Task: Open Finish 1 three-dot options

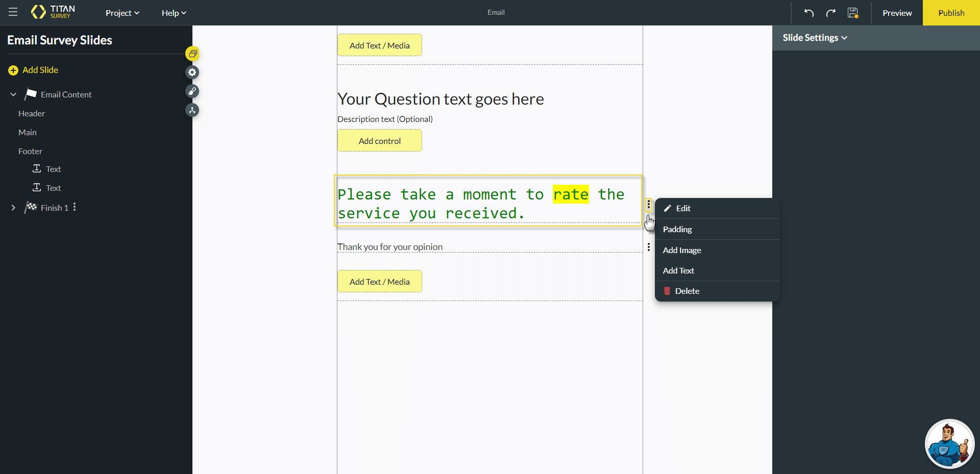Action: tap(75, 207)
